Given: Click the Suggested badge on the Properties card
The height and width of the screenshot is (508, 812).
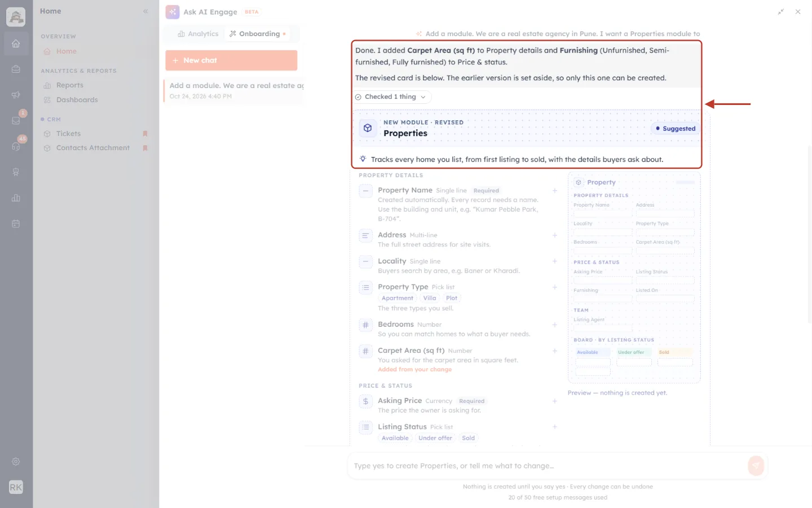Looking at the screenshot, I should (x=676, y=129).
